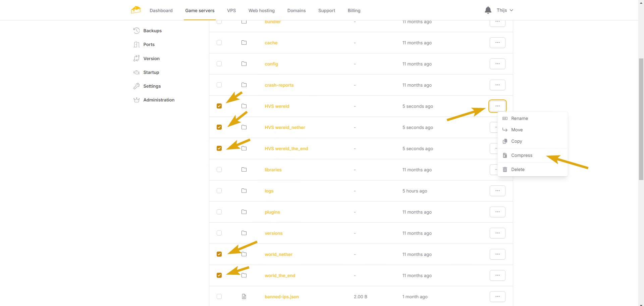Image resolution: width=644 pixels, height=306 pixels.
Task: Uncheck the HVS wereld folder checkbox
Action: point(219,106)
